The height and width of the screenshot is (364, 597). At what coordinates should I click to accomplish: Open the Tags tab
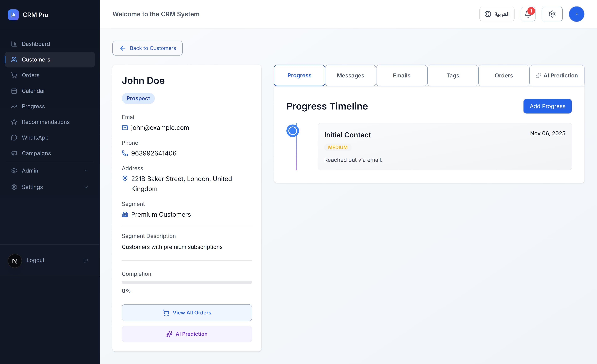pos(453,76)
